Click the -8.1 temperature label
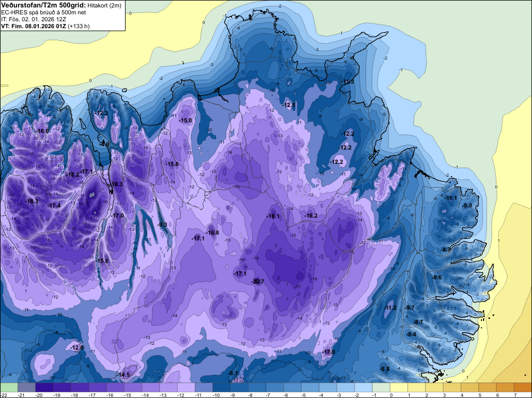 (x=234, y=373)
